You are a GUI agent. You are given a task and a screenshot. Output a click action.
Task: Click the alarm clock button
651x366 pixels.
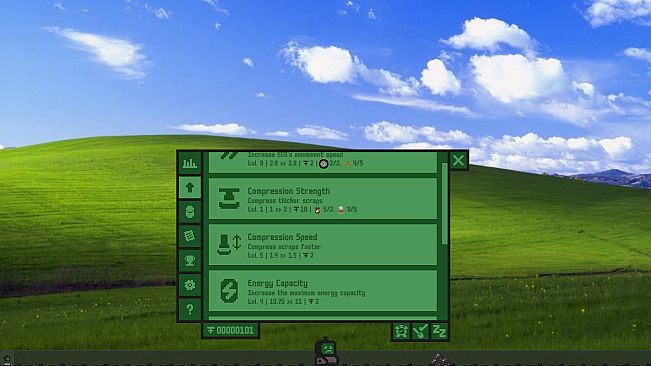[x=401, y=332]
